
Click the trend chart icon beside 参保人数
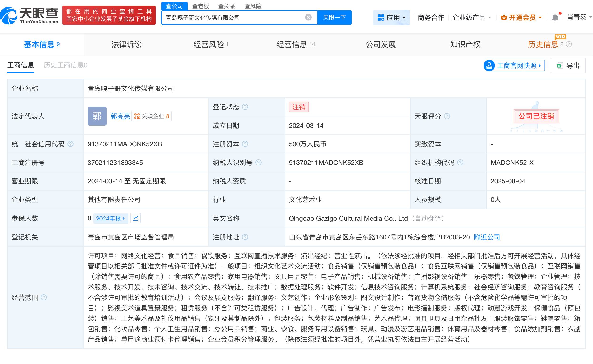pos(135,218)
